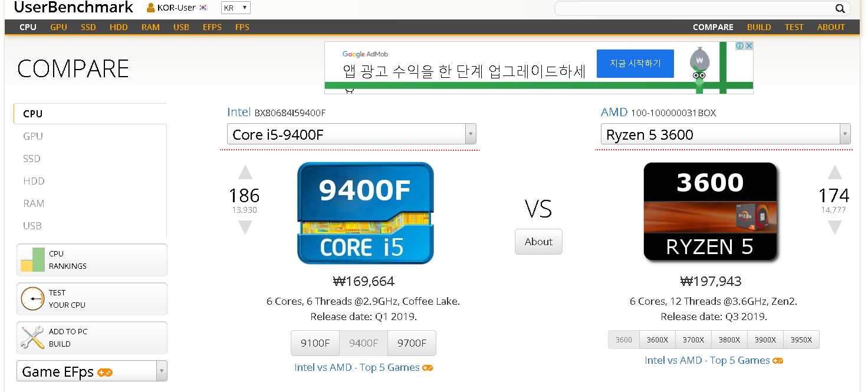Viewport: 868px width, 392px height.
Task: Open Intel vs AMD link under Ryzen 3600
Action: [714, 360]
